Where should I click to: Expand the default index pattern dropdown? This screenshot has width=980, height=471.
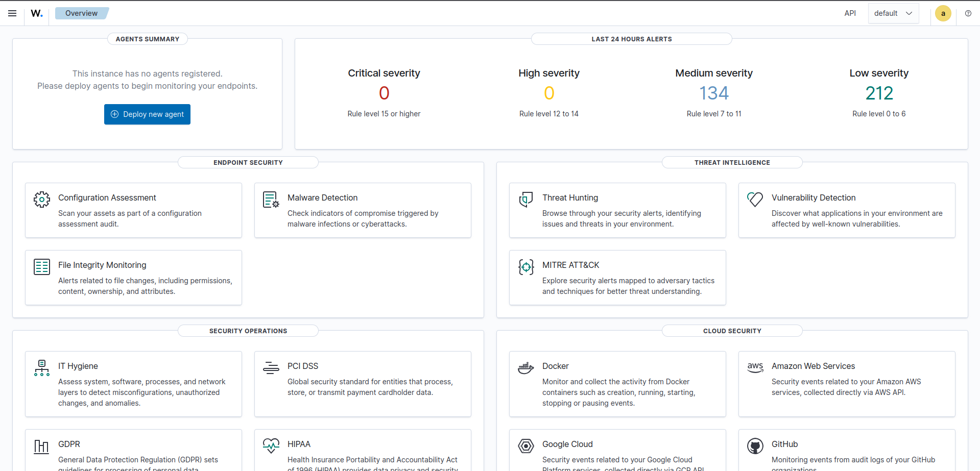[x=893, y=13]
